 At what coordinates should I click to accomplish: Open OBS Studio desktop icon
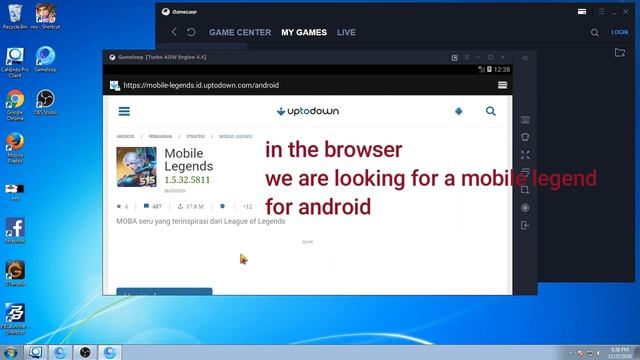pyautogui.click(x=45, y=102)
